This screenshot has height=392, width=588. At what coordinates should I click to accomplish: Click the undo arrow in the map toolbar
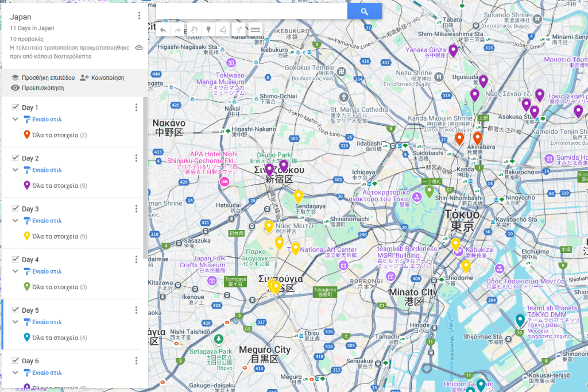pyautogui.click(x=164, y=29)
